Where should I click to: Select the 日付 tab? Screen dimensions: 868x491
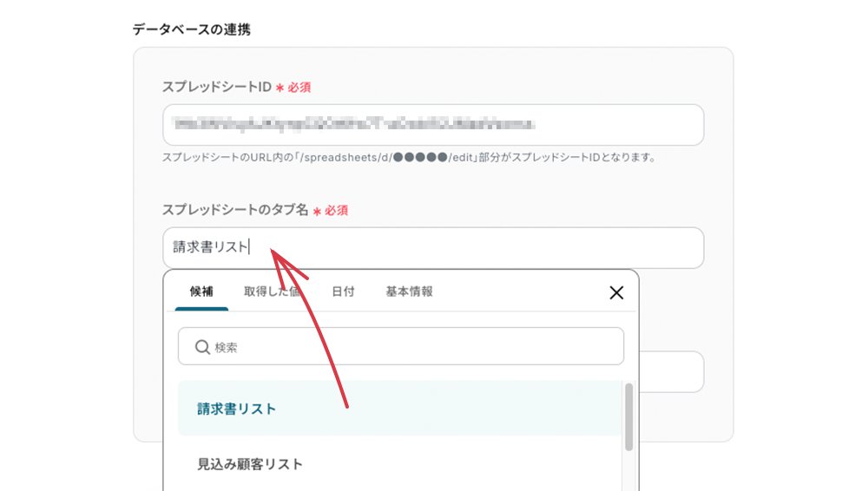click(x=343, y=291)
